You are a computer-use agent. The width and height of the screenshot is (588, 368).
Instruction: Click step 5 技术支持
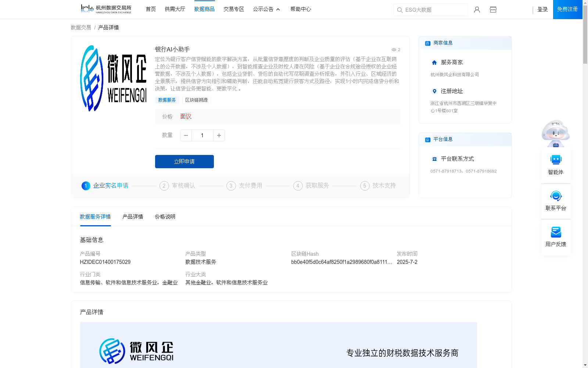click(378, 186)
